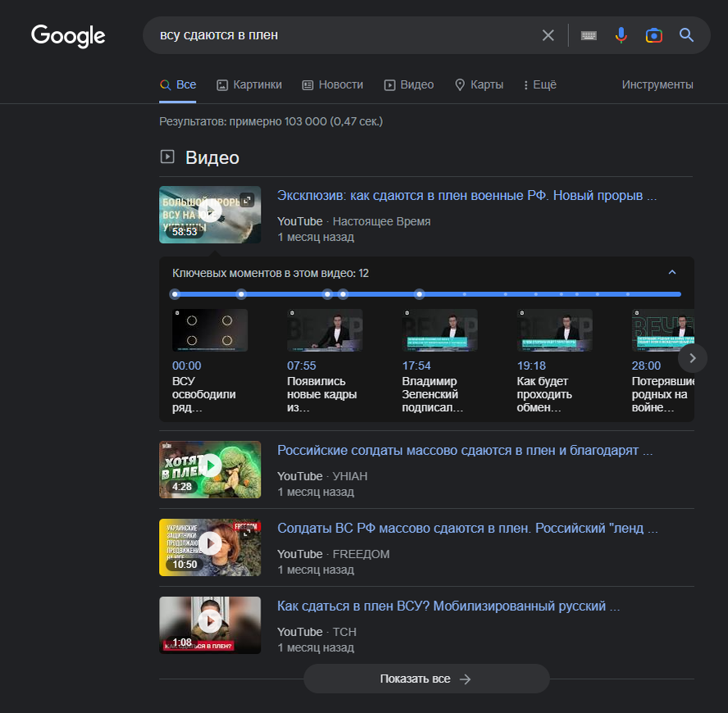
Task: Play УНІАН video thumbnail 4:28
Action: (210, 470)
